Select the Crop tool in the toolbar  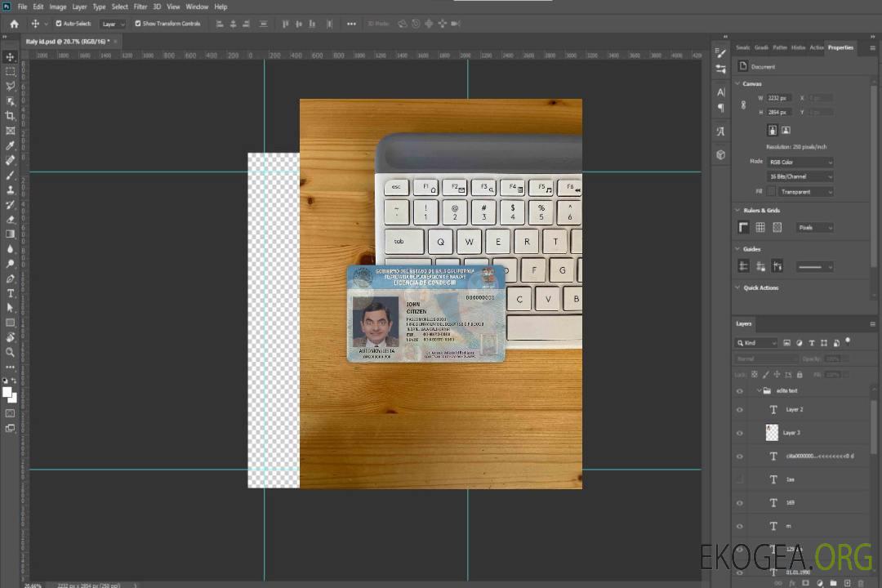click(x=11, y=116)
